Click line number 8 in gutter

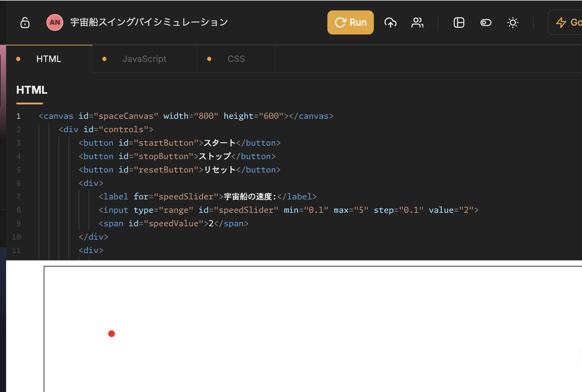[19, 210]
